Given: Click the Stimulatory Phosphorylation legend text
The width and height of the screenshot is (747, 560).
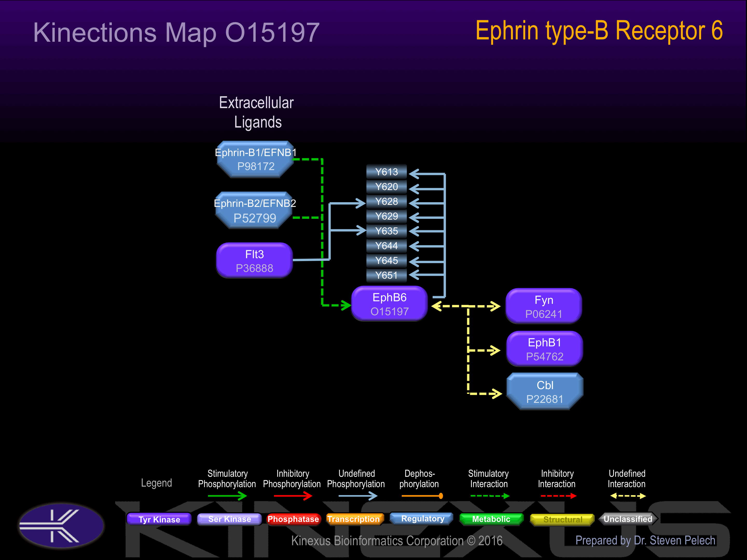Looking at the screenshot, I should pos(227,479).
